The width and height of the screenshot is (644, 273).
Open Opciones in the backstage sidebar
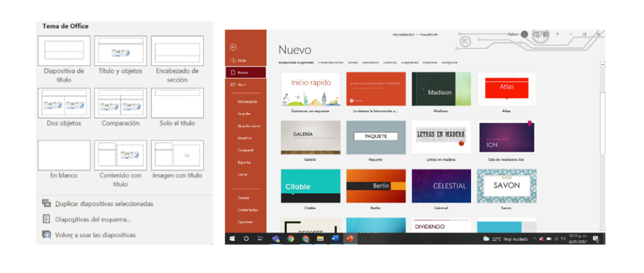point(245,222)
